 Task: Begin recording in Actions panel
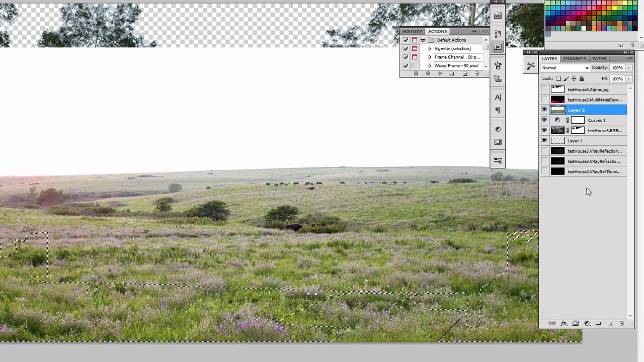428,74
